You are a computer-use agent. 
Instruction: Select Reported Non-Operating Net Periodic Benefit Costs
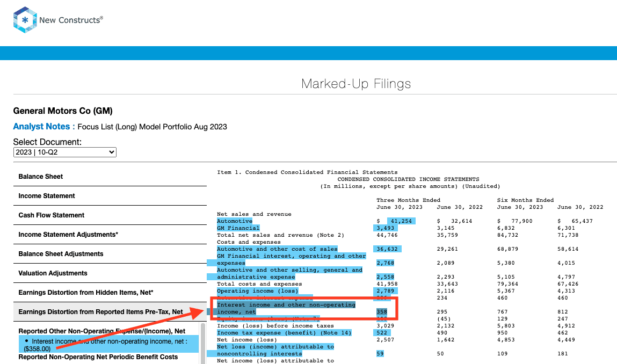(x=98, y=357)
